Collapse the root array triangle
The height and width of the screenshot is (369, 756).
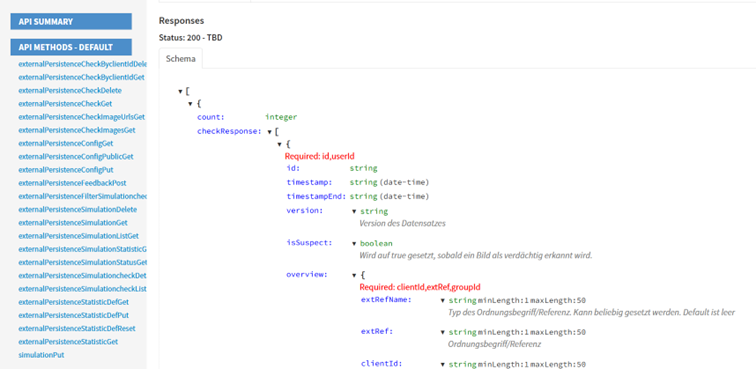(x=180, y=91)
